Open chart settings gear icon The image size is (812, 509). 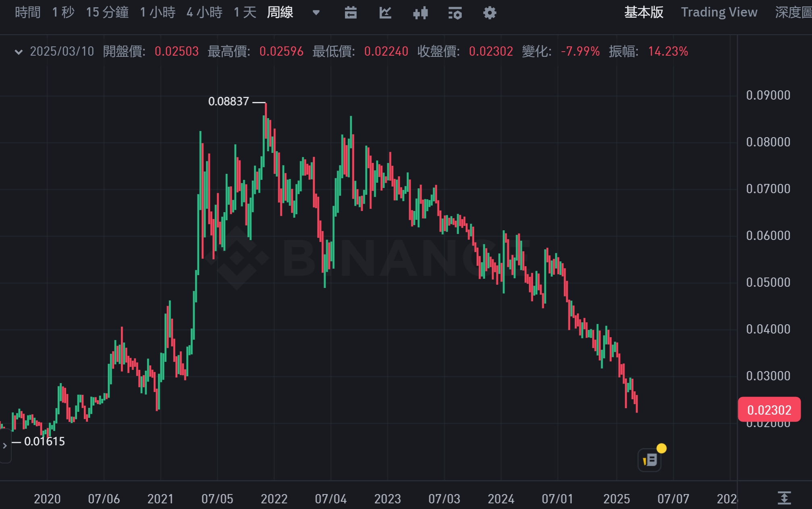pos(490,13)
